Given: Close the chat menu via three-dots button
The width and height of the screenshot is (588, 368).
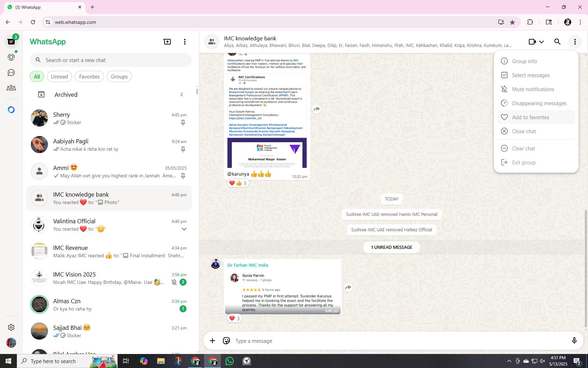Looking at the screenshot, I should pos(575,42).
